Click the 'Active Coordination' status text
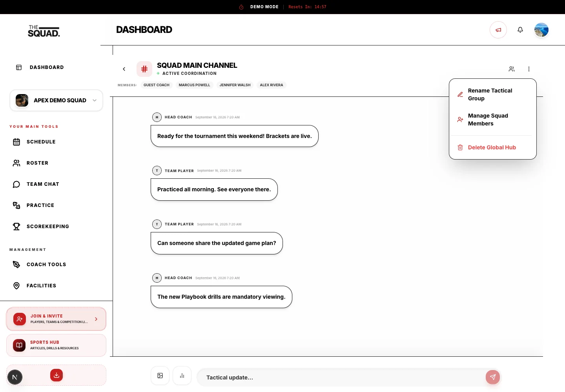 tap(190, 73)
